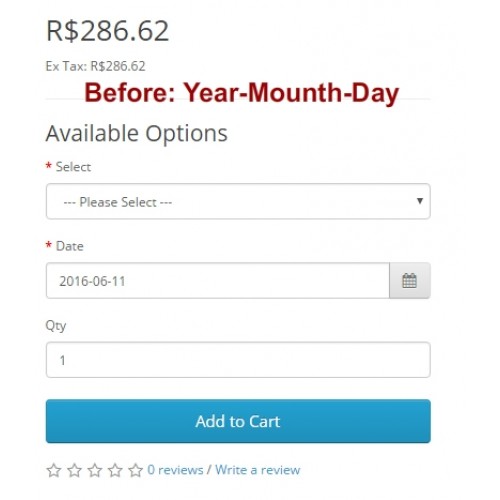Screen dimensions: 500x500
Task: Click the red Before: Year-Mounth-Day caption
Action: click(242, 93)
